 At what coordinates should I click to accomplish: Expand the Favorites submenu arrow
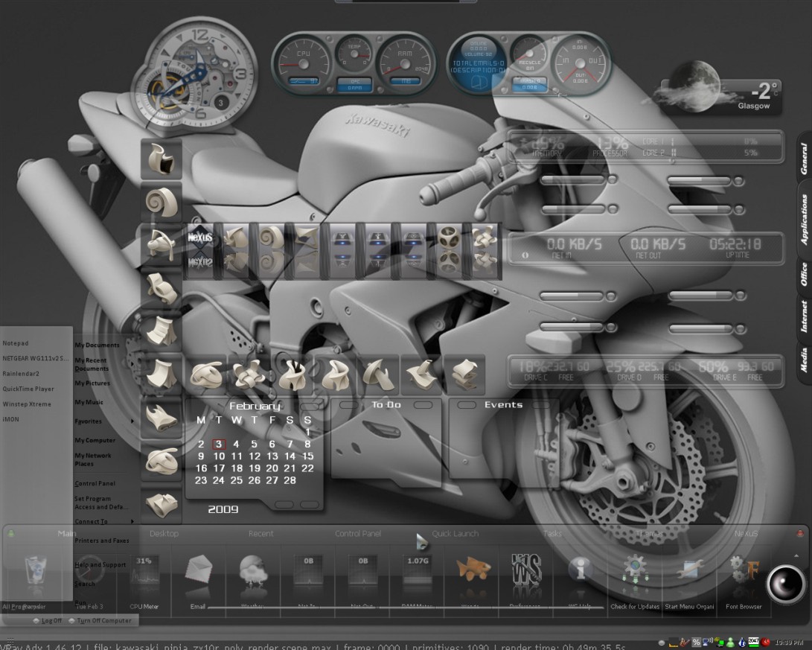[x=132, y=421]
